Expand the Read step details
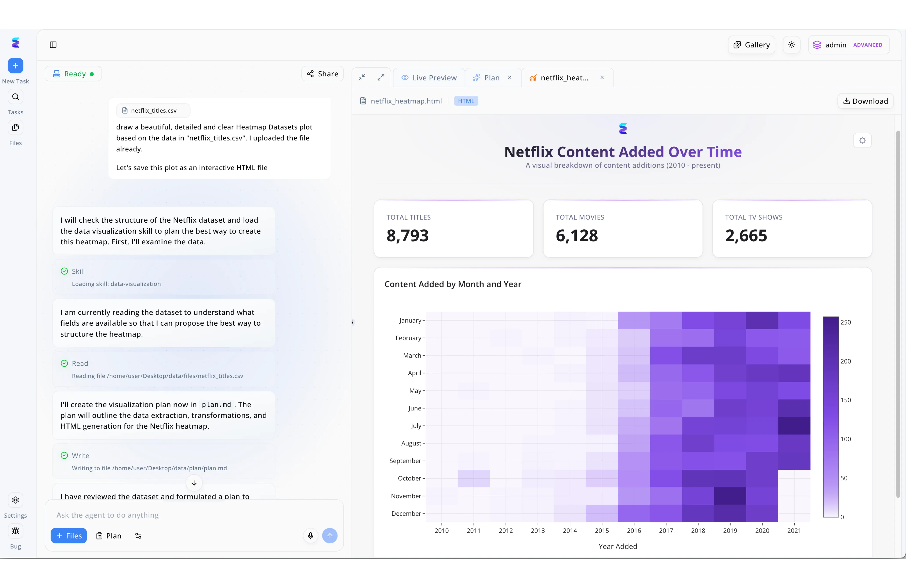This screenshot has width=906, height=588. [80, 363]
